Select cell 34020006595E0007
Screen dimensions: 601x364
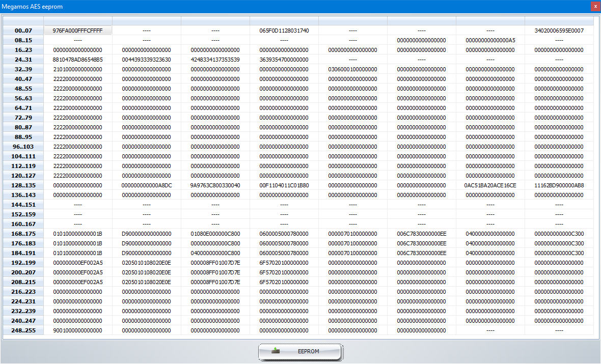click(x=559, y=31)
